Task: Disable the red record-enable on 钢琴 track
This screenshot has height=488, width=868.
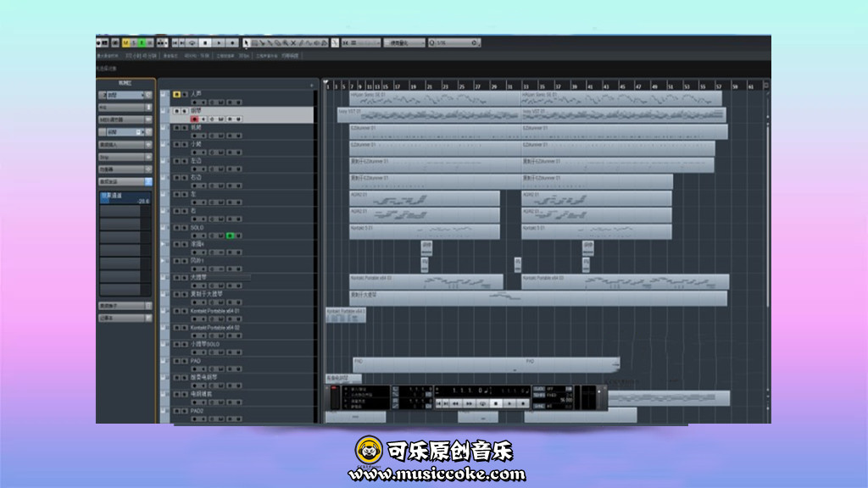Action: 194,119
